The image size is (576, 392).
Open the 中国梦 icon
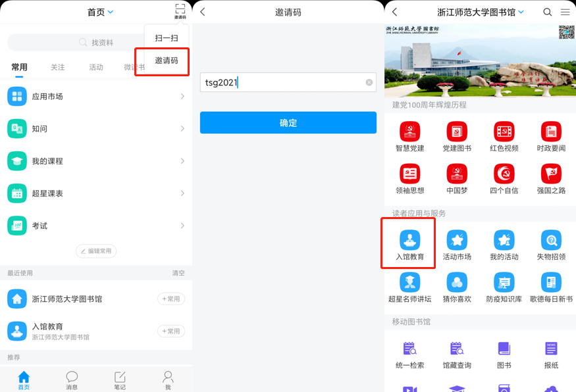click(x=457, y=174)
